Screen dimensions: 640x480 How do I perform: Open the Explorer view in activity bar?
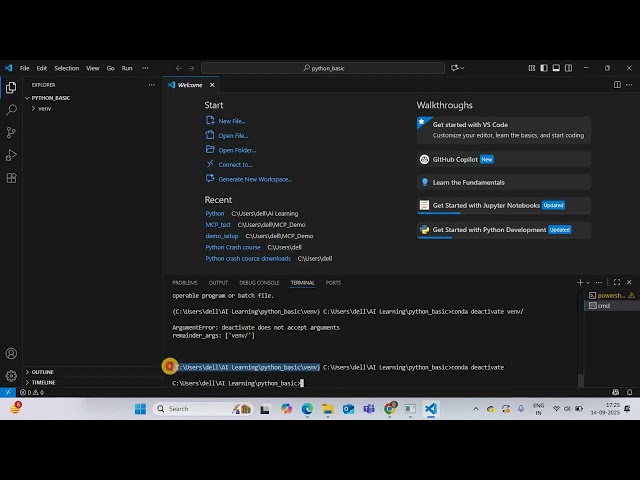11,87
